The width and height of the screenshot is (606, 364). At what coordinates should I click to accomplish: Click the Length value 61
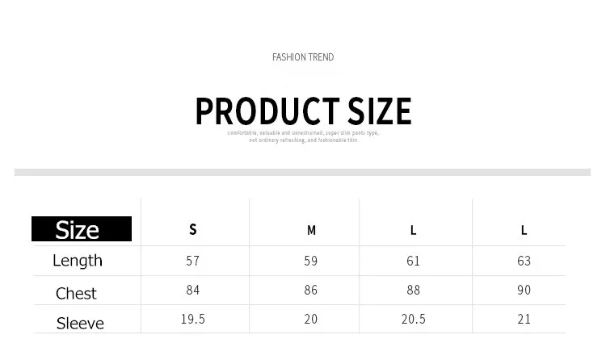[x=413, y=261]
